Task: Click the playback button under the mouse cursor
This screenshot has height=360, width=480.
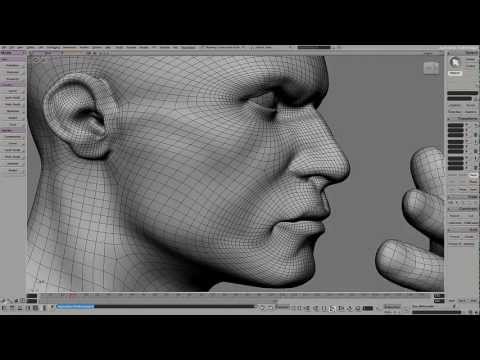Action: coord(332,308)
